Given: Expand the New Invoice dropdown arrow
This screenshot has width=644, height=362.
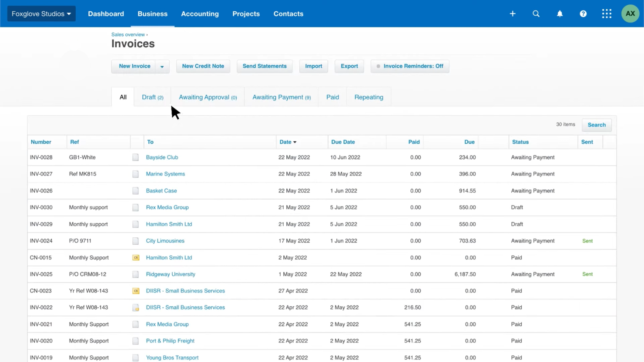Looking at the screenshot, I should point(162,66).
